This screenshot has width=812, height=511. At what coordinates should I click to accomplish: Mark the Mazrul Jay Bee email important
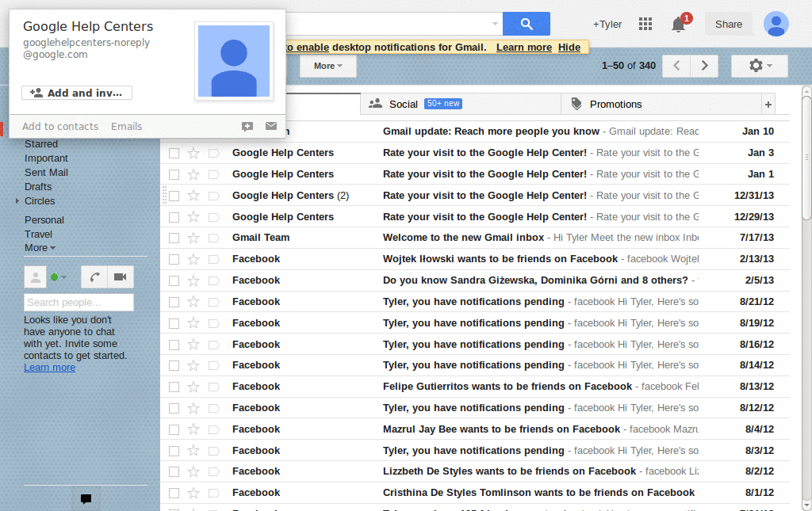(213, 429)
